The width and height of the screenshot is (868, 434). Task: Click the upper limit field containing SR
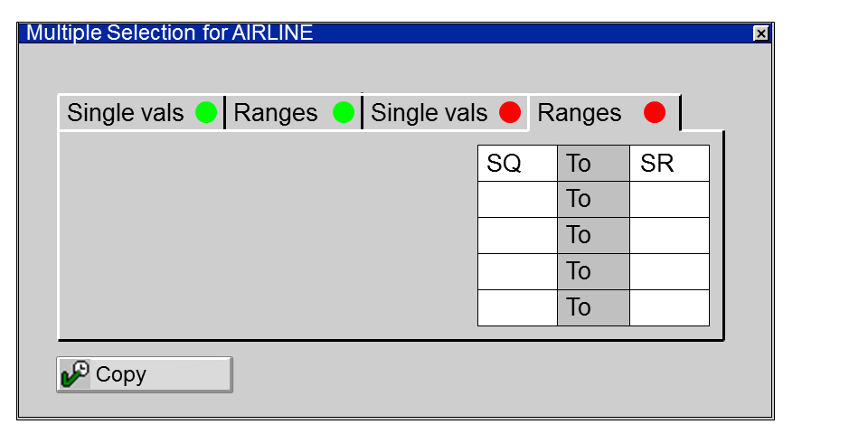click(669, 164)
